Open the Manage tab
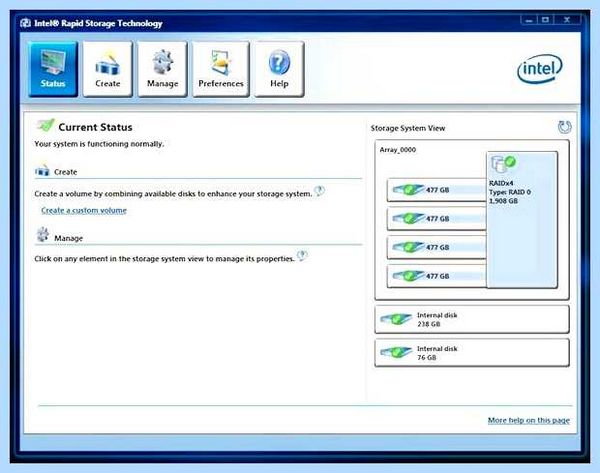The width and height of the screenshot is (600, 473). pos(162,69)
